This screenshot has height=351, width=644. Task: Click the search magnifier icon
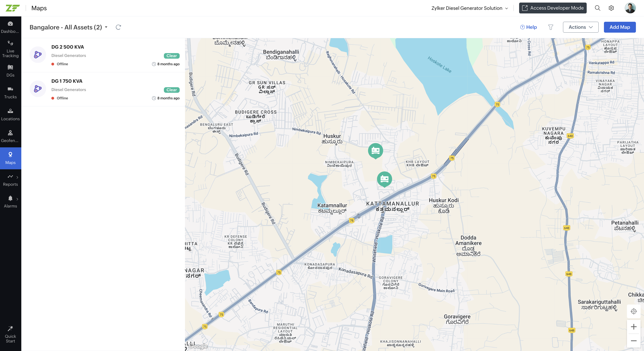pyautogui.click(x=598, y=8)
